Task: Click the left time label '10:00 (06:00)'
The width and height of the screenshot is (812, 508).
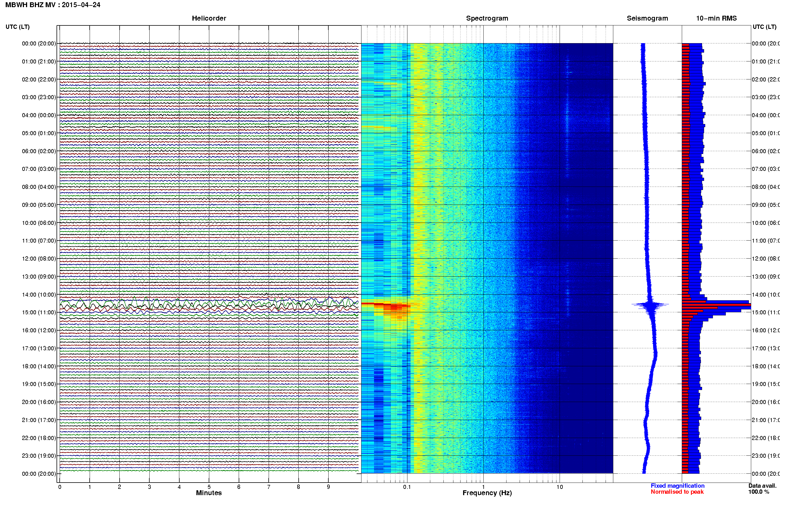Action: pyautogui.click(x=39, y=223)
